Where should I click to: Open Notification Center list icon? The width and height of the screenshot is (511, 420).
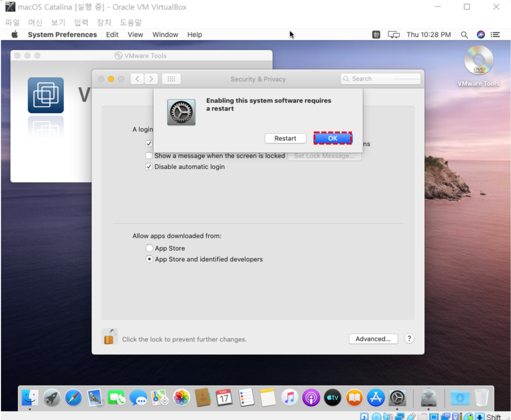pyautogui.click(x=495, y=34)
